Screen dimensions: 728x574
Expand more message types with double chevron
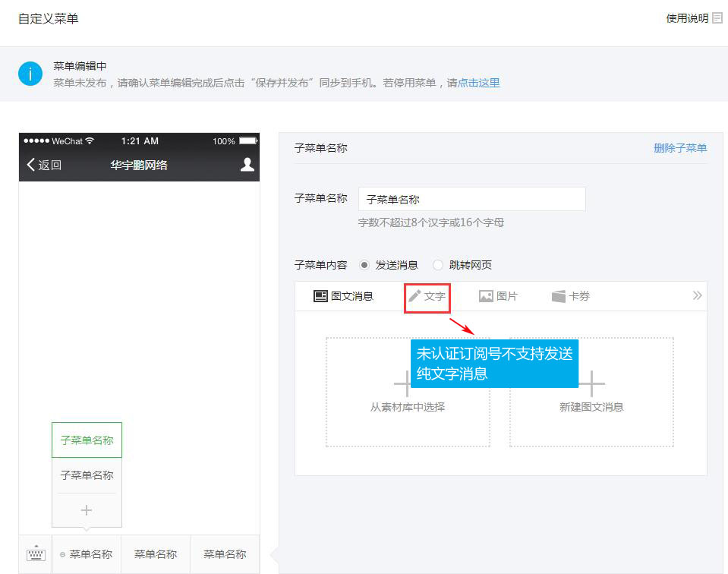click(x=697, y=296)
